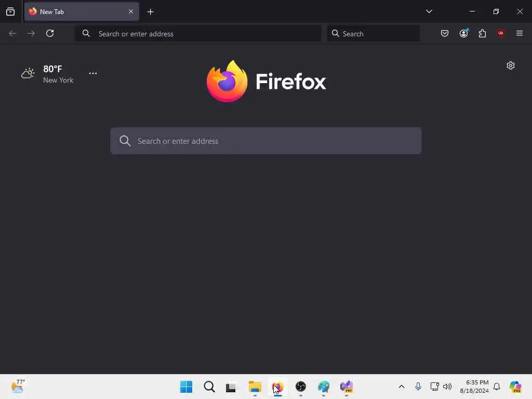Open File Explorer from the taskbar

pyautogui.click(x=255, y=387)
